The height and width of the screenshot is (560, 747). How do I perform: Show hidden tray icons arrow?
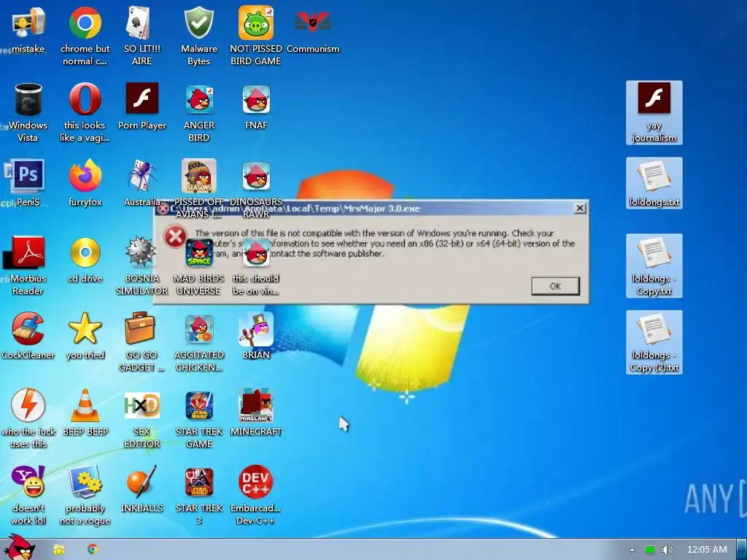coord(632,550)
